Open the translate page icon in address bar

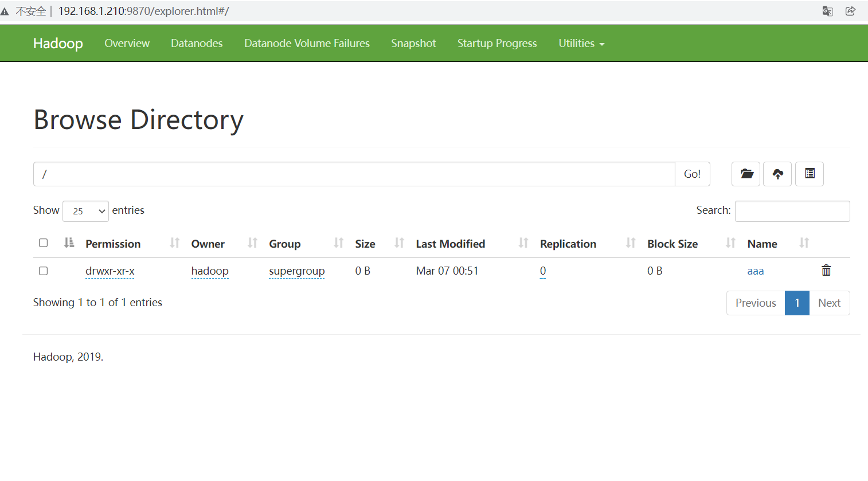[827, 11]
